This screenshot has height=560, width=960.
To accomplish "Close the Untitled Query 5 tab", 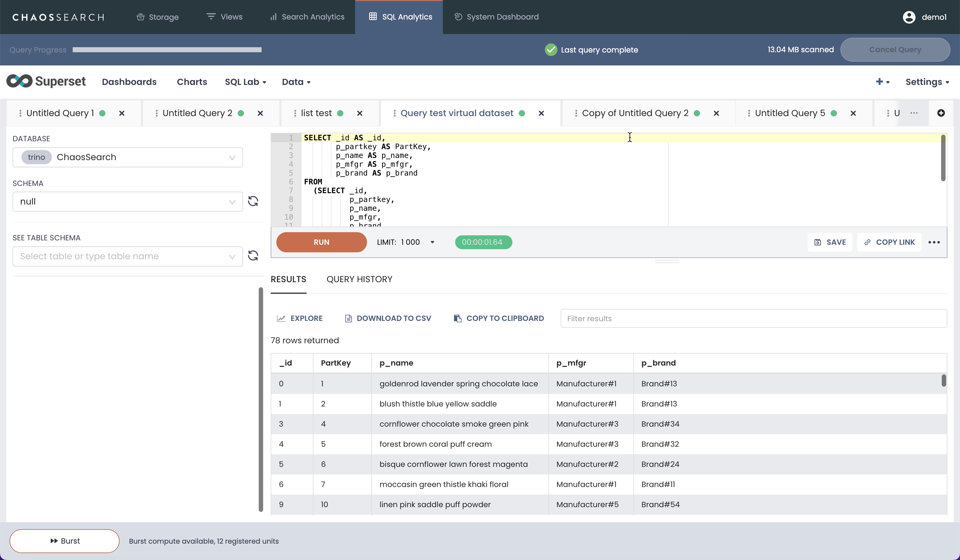I will point(853,114).
